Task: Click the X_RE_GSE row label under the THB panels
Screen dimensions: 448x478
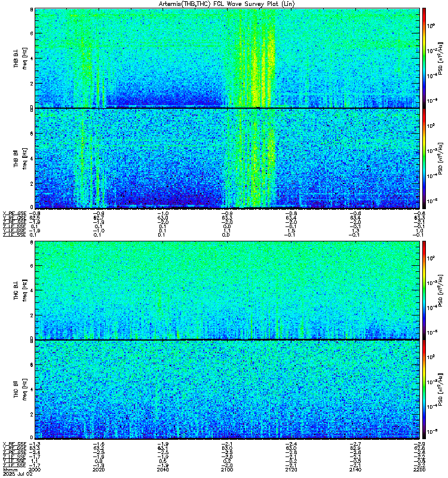Action: (14, 213)
